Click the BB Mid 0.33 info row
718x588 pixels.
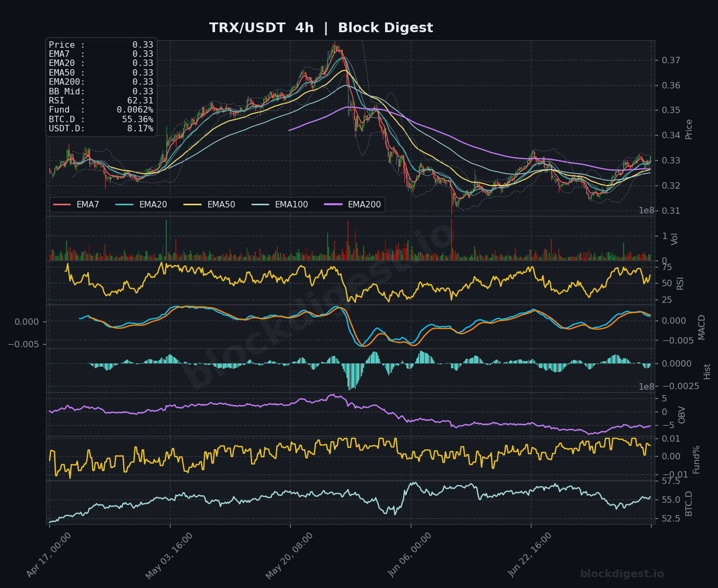(101, 91)
